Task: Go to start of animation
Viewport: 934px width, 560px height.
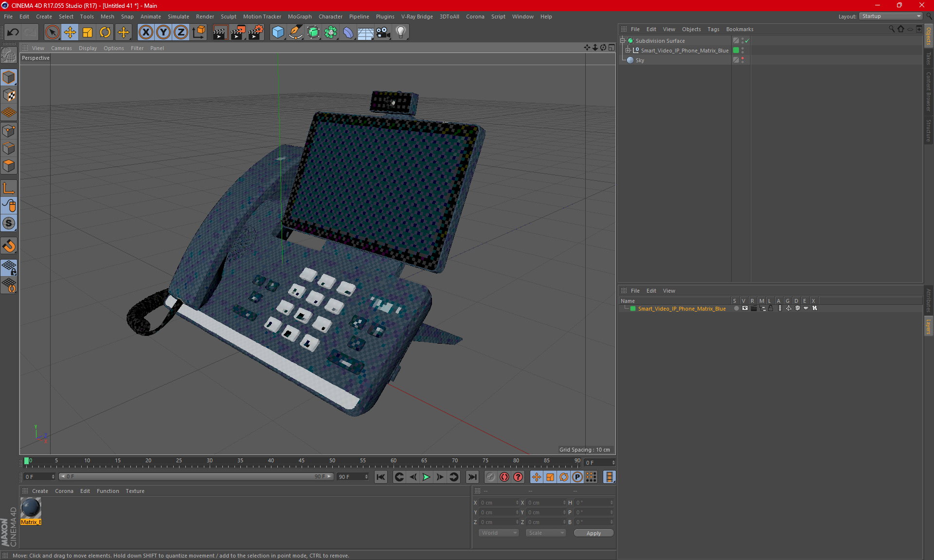Action: [381, 477]
